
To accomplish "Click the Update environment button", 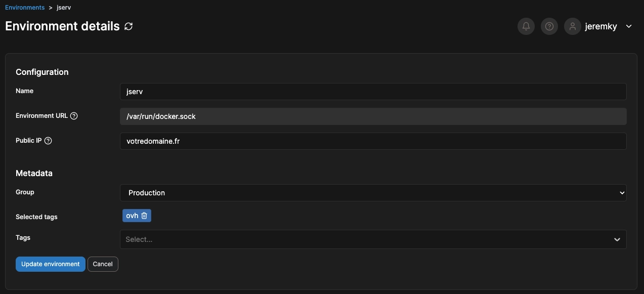I will 51,264.
